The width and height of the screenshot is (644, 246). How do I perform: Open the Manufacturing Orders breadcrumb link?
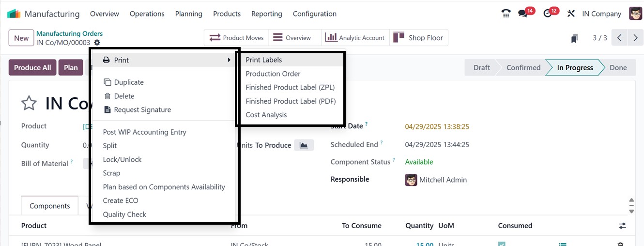click(69, 33)
